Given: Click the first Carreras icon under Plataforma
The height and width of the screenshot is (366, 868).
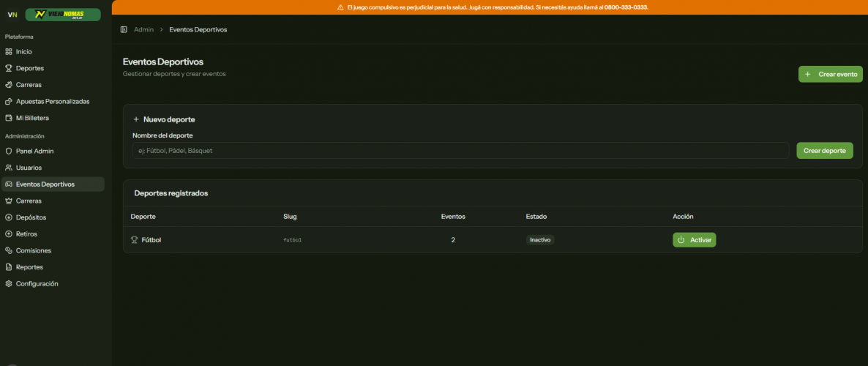Looking at the screenshot, I should (8, 85).
